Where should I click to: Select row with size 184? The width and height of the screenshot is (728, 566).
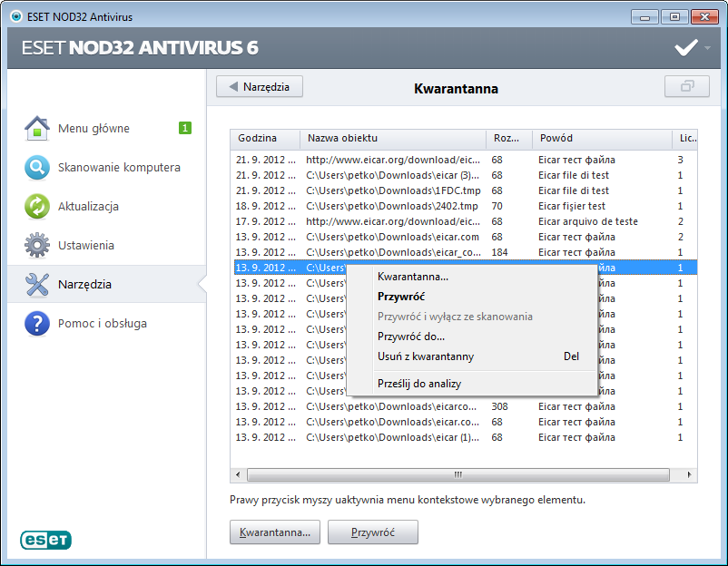coord(464,252)
